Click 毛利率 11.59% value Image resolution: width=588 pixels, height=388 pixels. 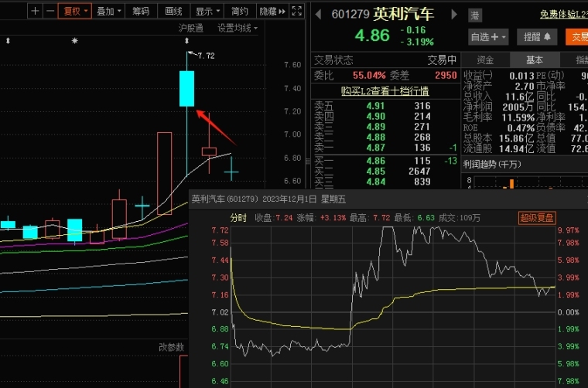click(518, 117)
